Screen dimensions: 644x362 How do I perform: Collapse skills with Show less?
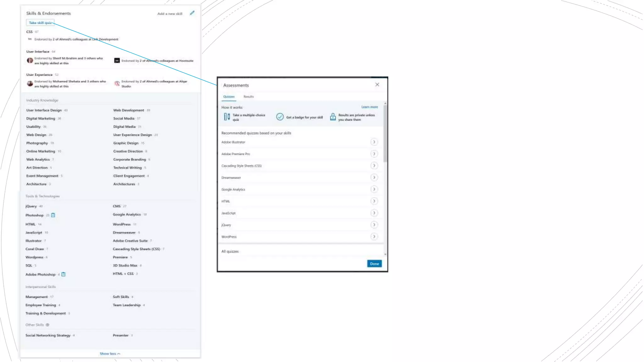point(110,354)
